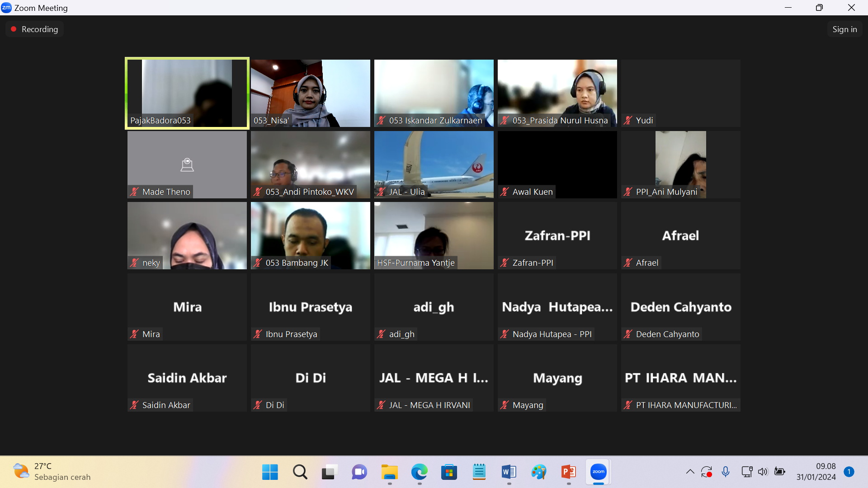Screen dimensions: 868x488
Task: Open Paint app in taskbar
Action: point(538,472)
